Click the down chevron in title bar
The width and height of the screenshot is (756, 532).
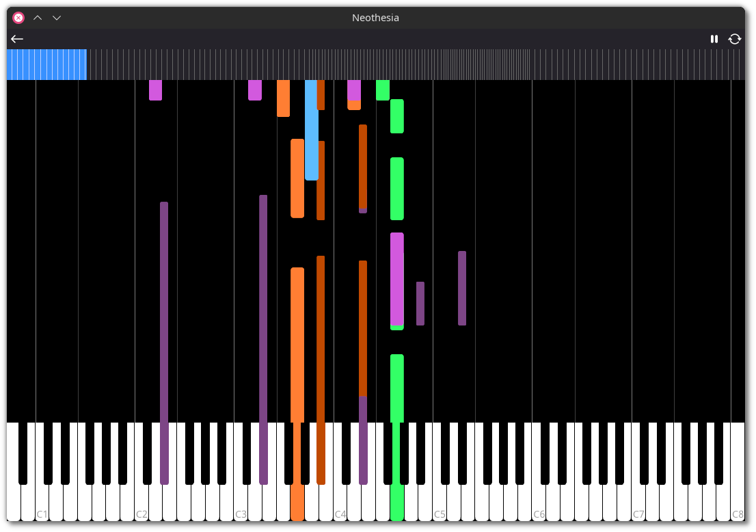57,18
